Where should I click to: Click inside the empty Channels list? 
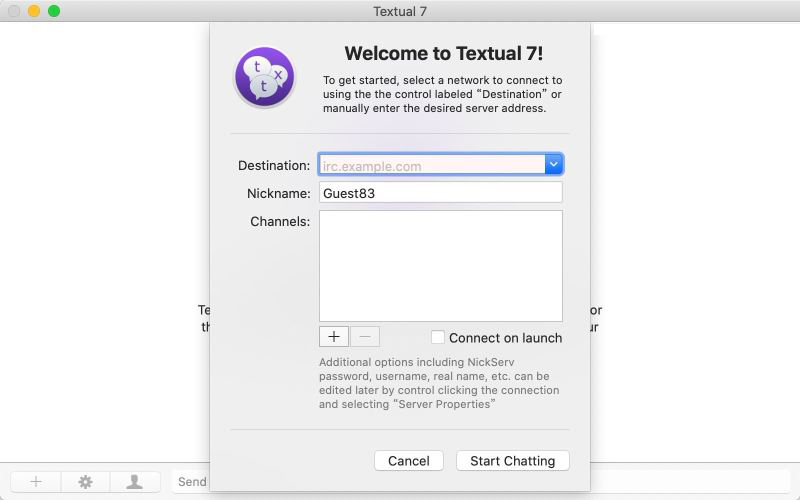coord(441,266)
